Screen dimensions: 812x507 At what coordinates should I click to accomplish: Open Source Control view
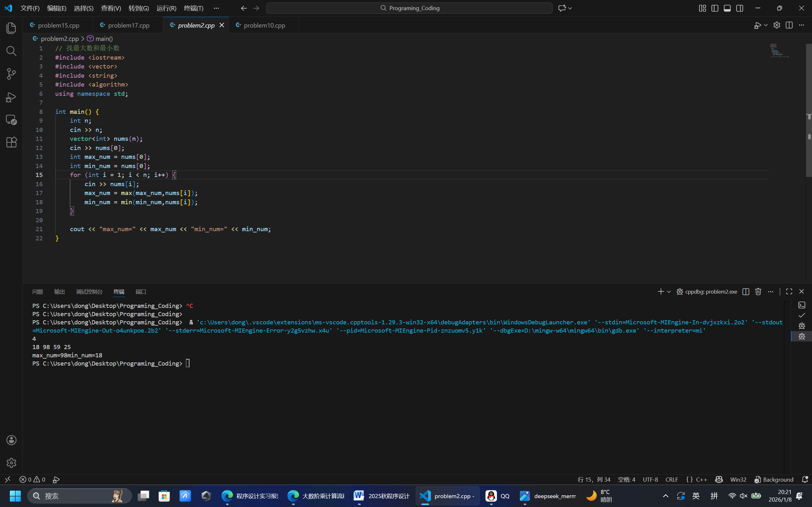tap(11, 74)
